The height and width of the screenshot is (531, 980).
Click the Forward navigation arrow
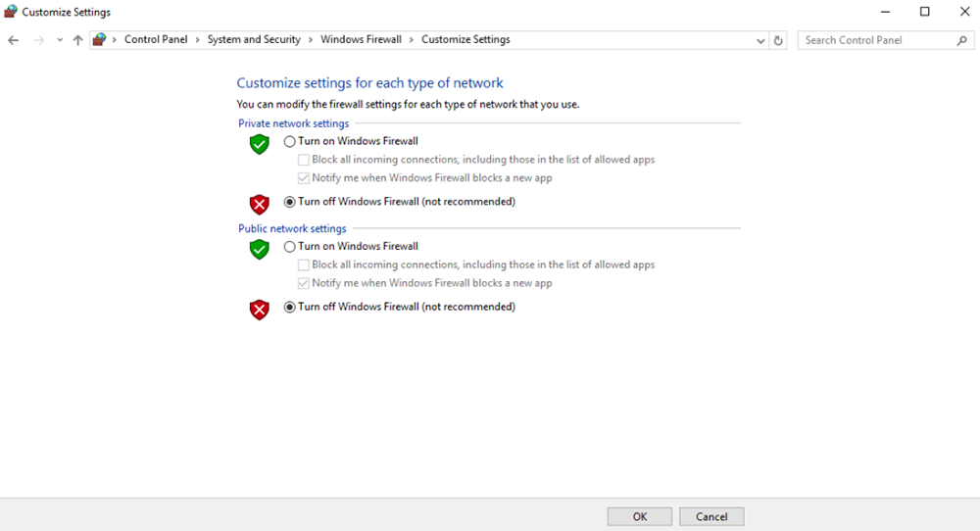coord(39,40)
